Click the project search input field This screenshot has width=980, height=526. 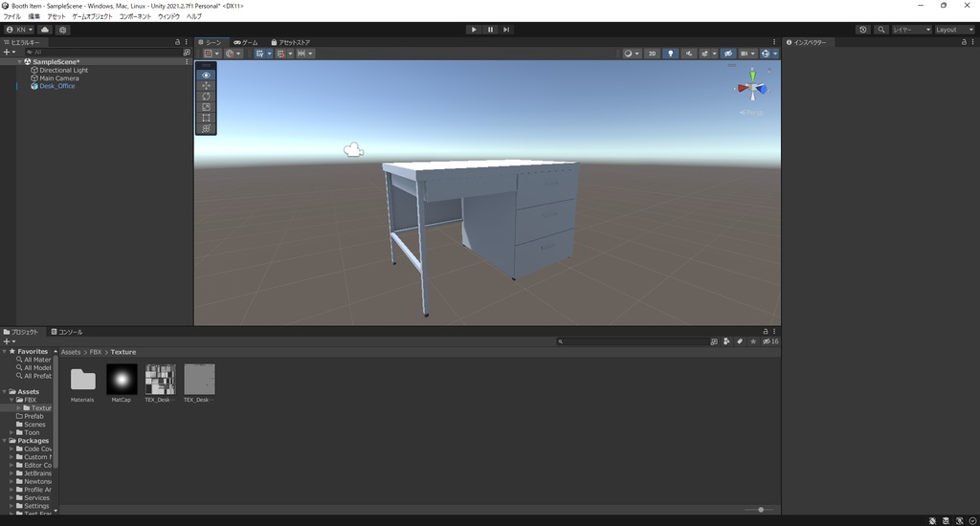[632, 341]
